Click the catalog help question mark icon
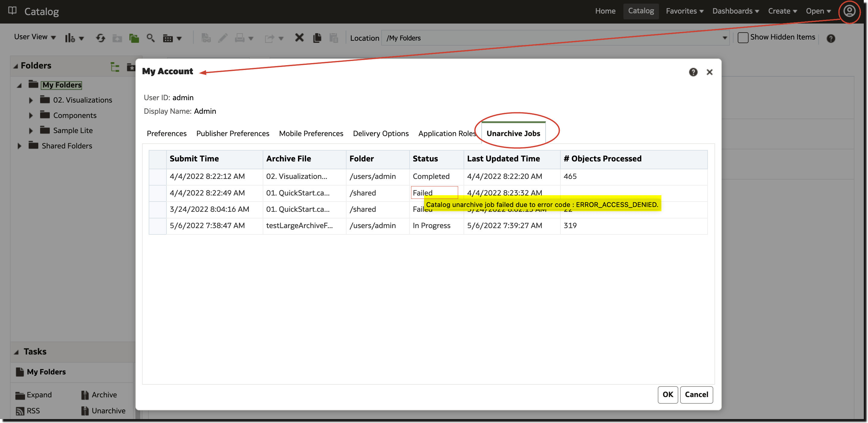Viewport: 868px width, 423px height. [x=831, y=38]
